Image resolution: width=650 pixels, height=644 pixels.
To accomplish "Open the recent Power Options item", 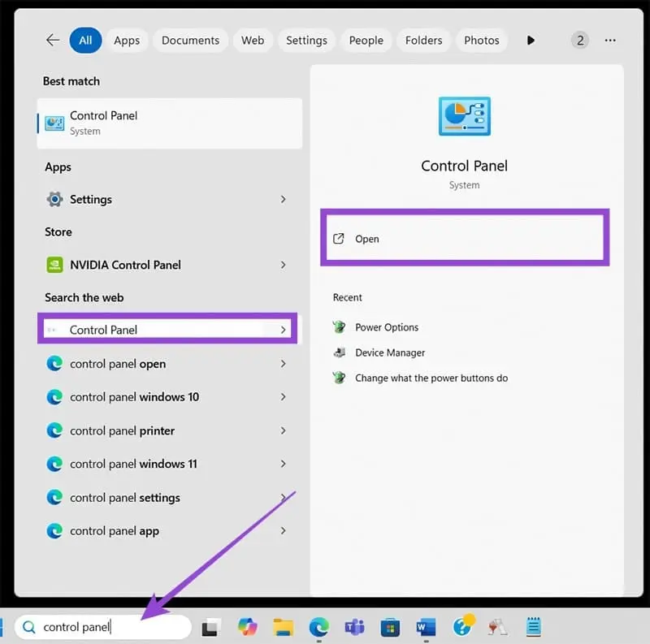I will tap(386, 327).
